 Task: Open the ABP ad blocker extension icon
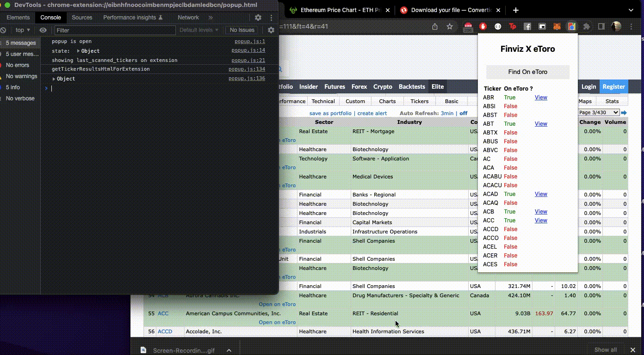468,27
